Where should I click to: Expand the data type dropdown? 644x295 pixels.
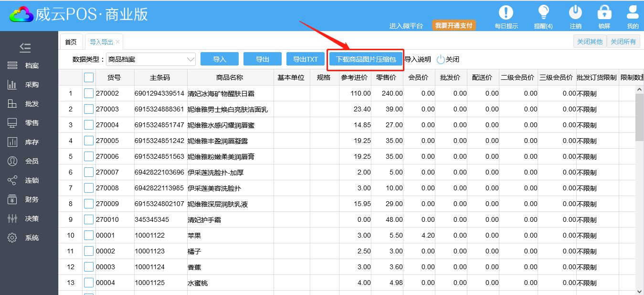tap(190, 59)
